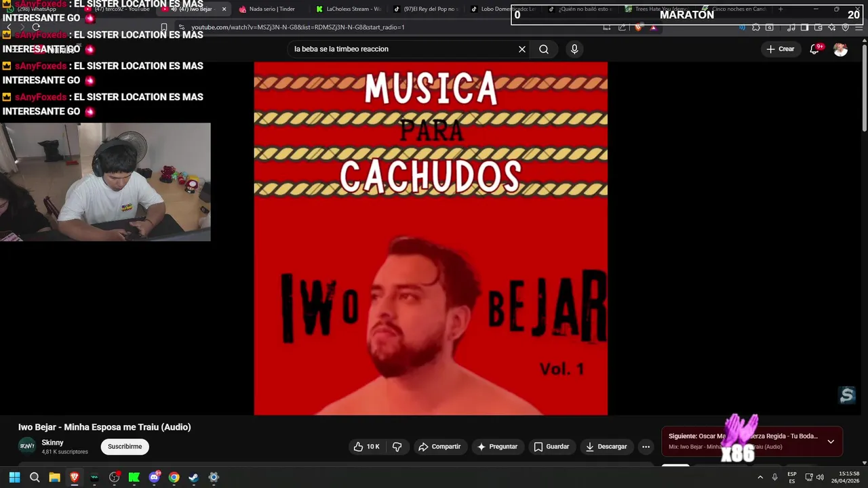Open YouTube notifications bell
The image size is (868, 488).
(x=814, y=49)
